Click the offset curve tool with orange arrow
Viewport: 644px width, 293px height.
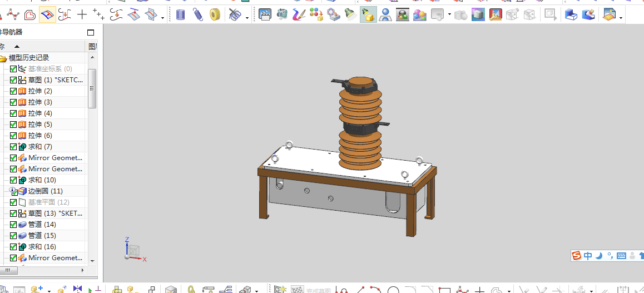(x=117, y=15)
